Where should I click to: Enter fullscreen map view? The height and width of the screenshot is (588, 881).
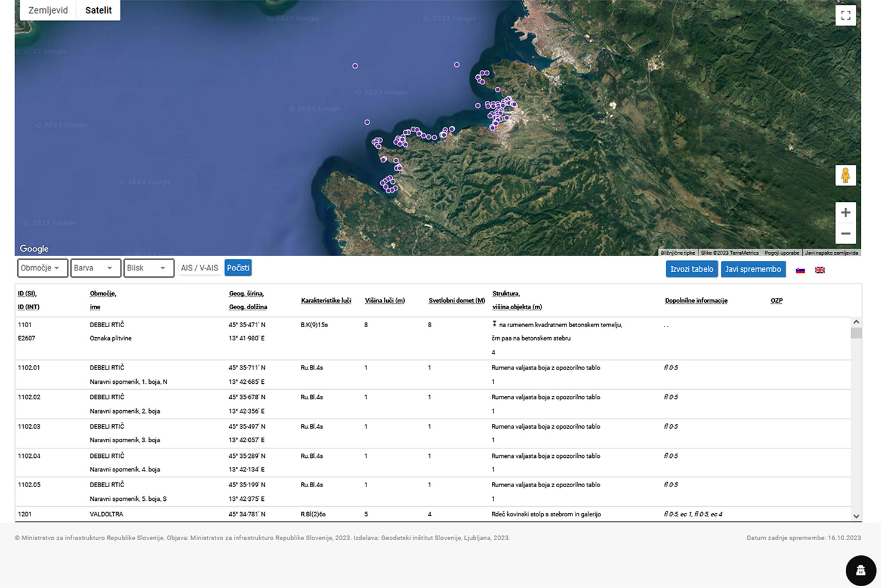pos(845,16)
